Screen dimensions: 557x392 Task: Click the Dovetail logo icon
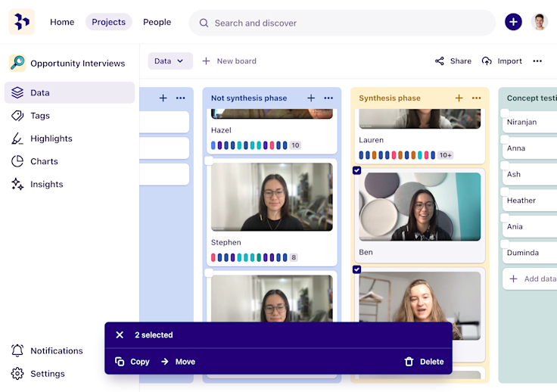(x=22, y=22)
